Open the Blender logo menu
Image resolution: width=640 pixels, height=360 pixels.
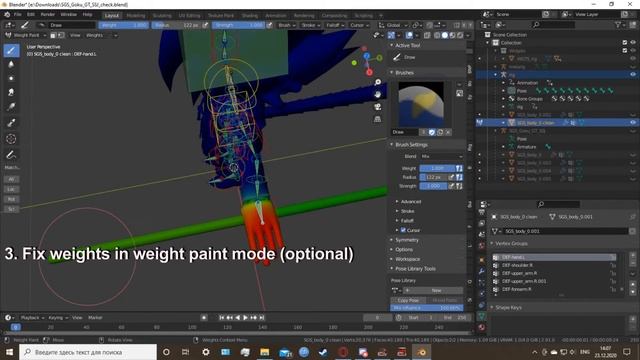pyautogui.click(x=7, y=15)
